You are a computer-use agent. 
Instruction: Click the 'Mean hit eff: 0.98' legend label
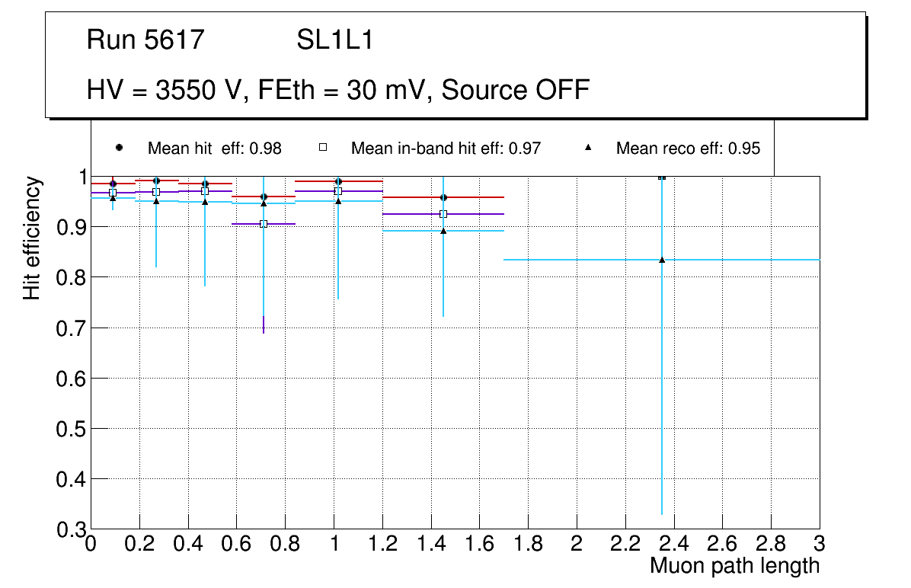tap(214, 149)
